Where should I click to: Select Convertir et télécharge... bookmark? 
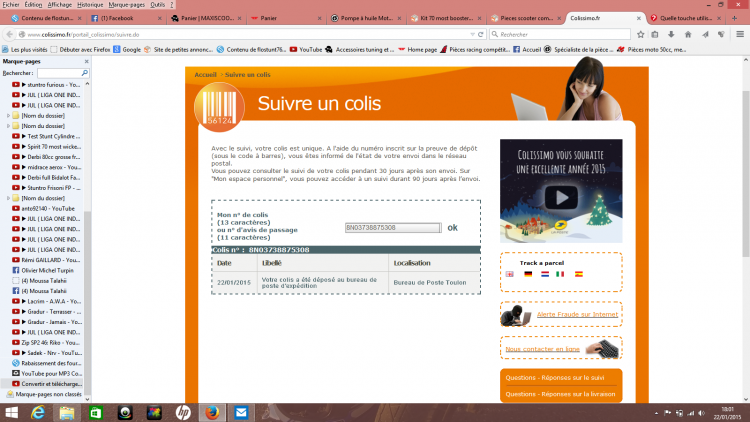pyautogui.click(x=47, y=384)
